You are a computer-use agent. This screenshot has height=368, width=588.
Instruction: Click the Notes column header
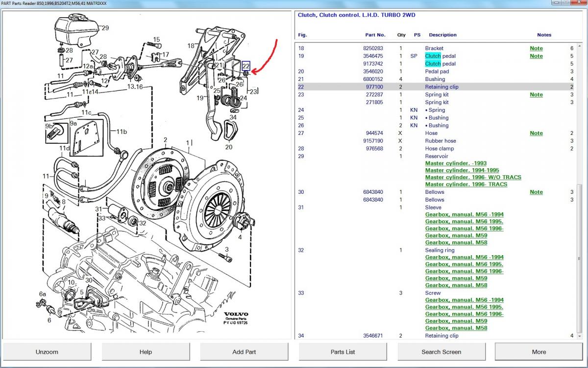pyautogui.click(x=544, y=35)
